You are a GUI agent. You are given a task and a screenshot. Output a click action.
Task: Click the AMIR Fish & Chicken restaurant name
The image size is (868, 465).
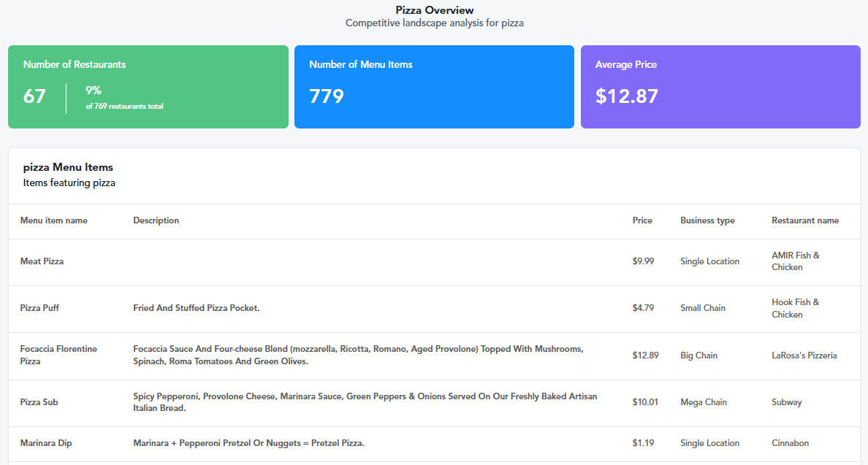pos(796,261)
